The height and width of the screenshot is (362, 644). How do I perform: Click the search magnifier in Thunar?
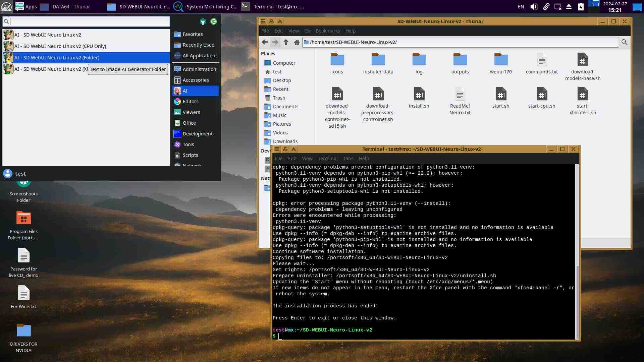[x=624, y=42]
